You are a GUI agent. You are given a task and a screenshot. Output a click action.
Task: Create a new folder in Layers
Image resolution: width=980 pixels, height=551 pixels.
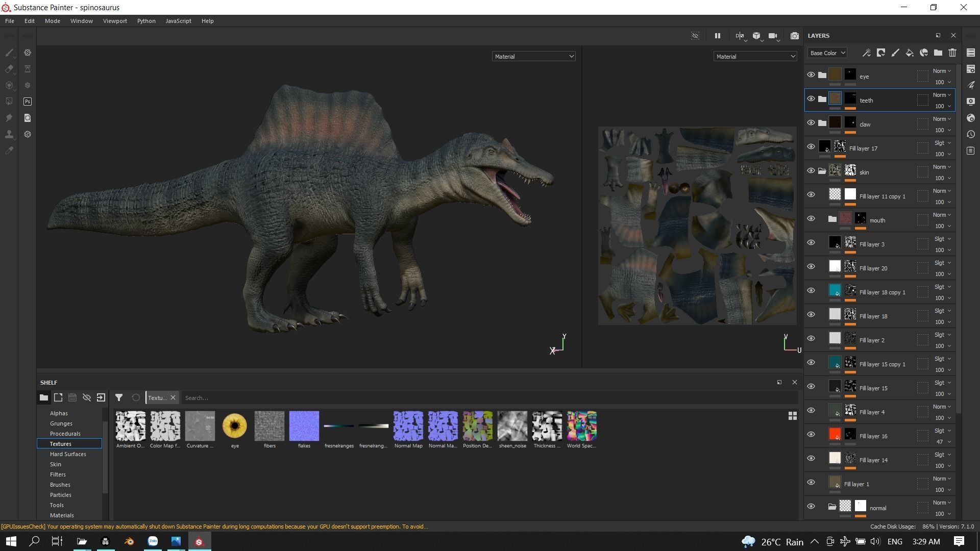[938, 53]
